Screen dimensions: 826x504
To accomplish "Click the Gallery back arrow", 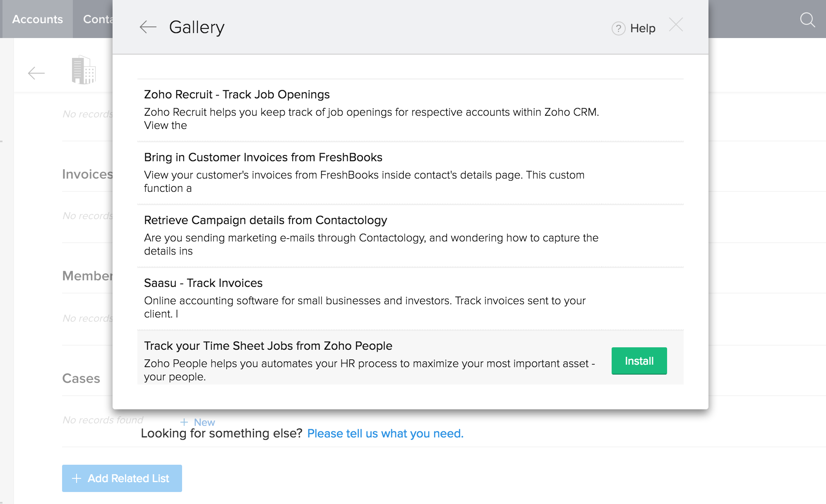I will pos(148,27).
